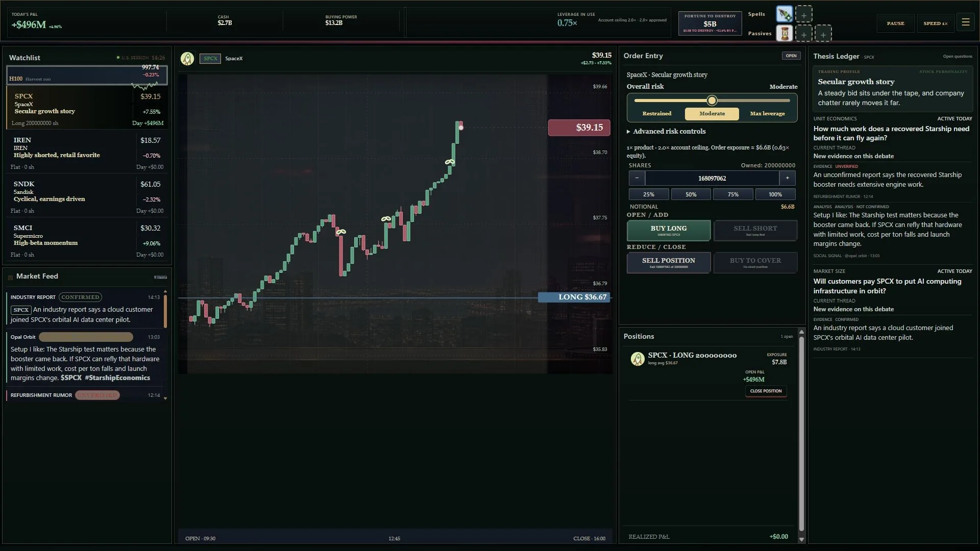Screen dimensions: 980x551
Task: Expand Advanced risk controls
Action: (x=666, y=132)
